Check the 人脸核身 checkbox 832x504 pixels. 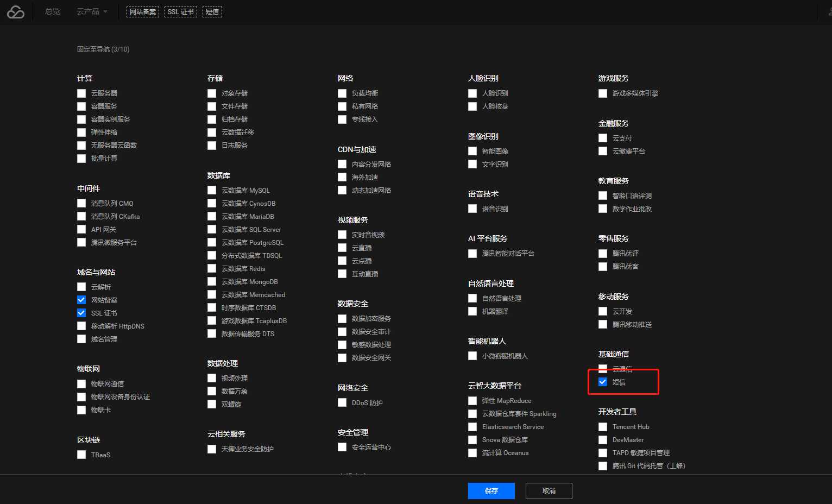[x=472, y=106]
